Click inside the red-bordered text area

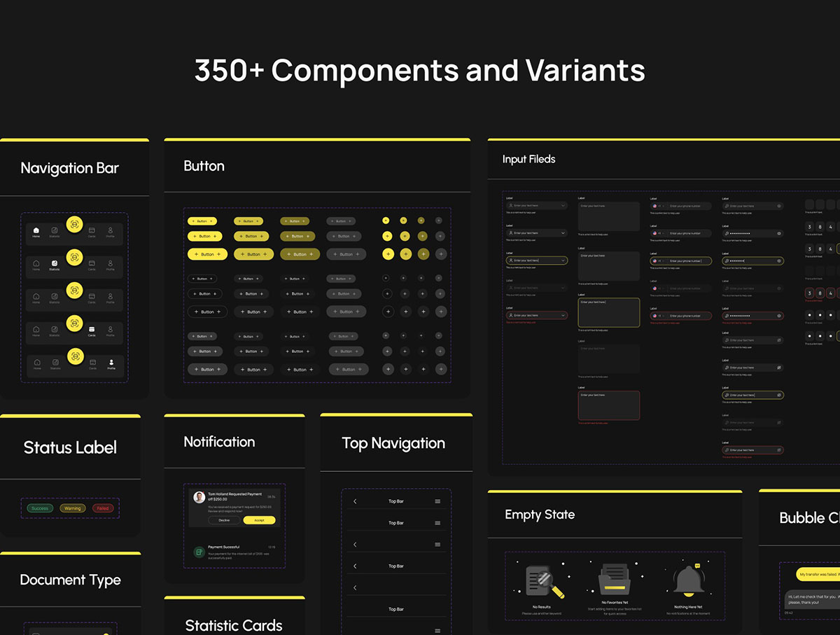(x=609, y=405)
